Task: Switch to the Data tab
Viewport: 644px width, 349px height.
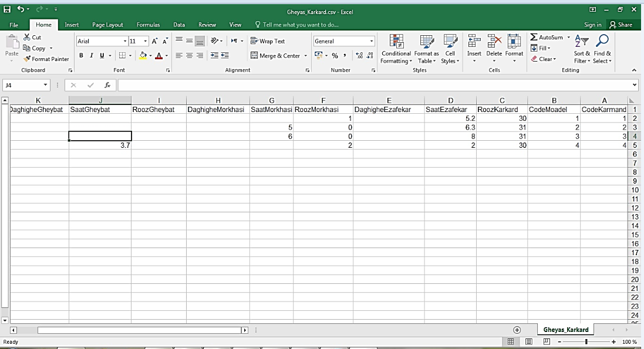Action: click(x=178, y=25)
